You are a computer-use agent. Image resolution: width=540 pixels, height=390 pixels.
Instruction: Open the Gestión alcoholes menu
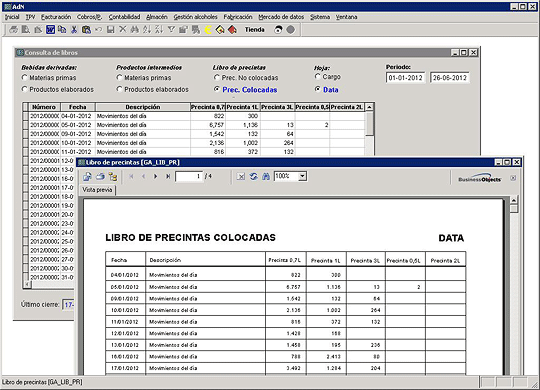pyautogui.click(x=195, y=17)
